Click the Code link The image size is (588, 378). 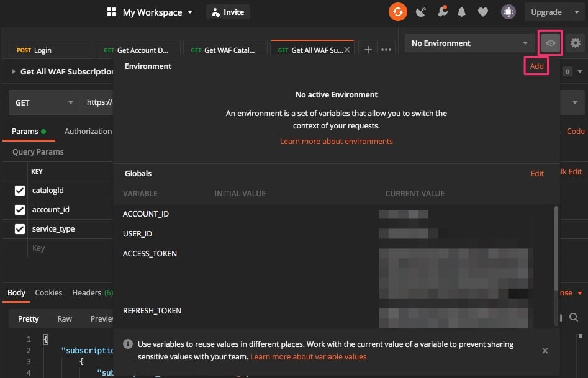(575, 131)
